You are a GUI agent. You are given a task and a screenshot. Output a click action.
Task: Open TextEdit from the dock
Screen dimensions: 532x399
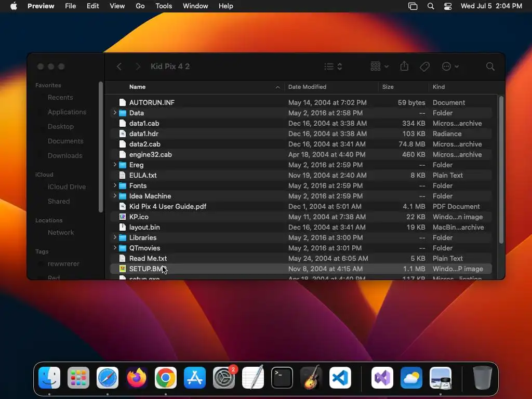click(x=253, y=378)
